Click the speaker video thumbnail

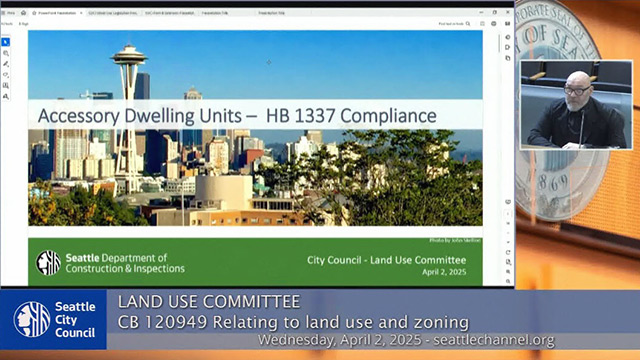pyautogui.click(x=576, y=105)
